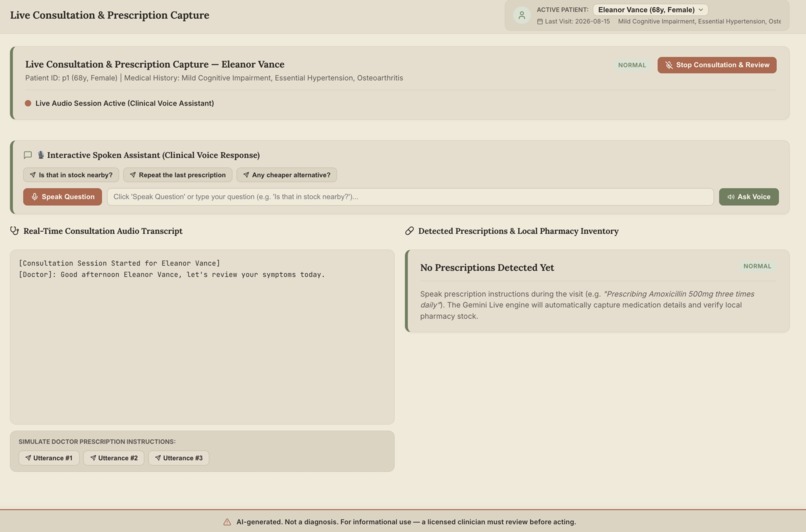Image resolution: width=806 pixels, height=532 pixels.
Task: Focus the question text input field
Action: pos(410,196)
